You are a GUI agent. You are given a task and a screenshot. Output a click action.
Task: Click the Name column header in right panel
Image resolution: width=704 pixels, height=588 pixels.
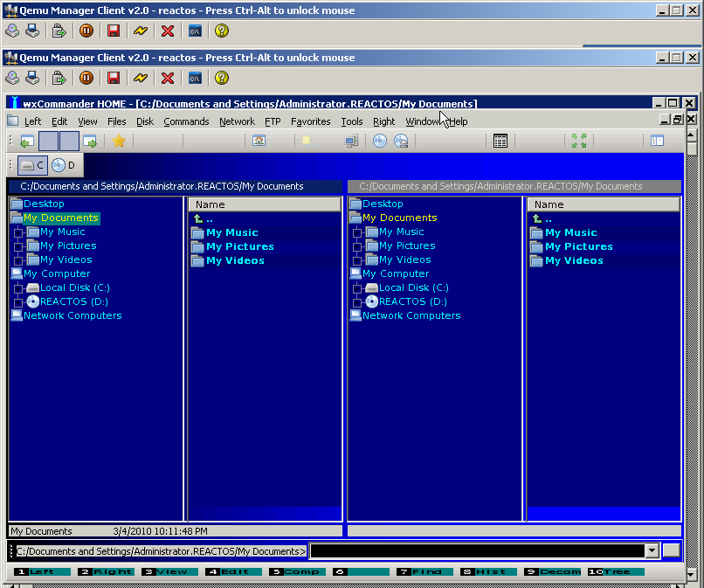tap(603, 204)
